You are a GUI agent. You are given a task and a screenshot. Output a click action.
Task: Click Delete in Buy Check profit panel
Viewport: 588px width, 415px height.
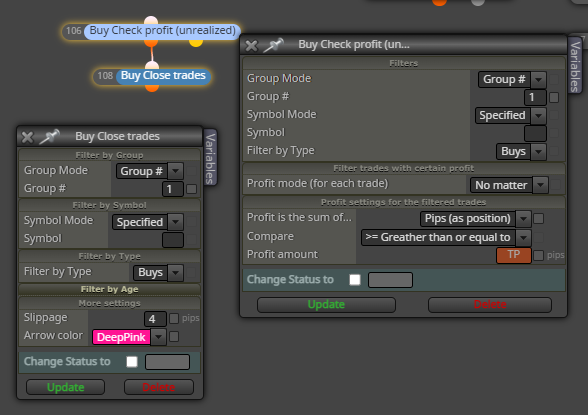[490, 305]
